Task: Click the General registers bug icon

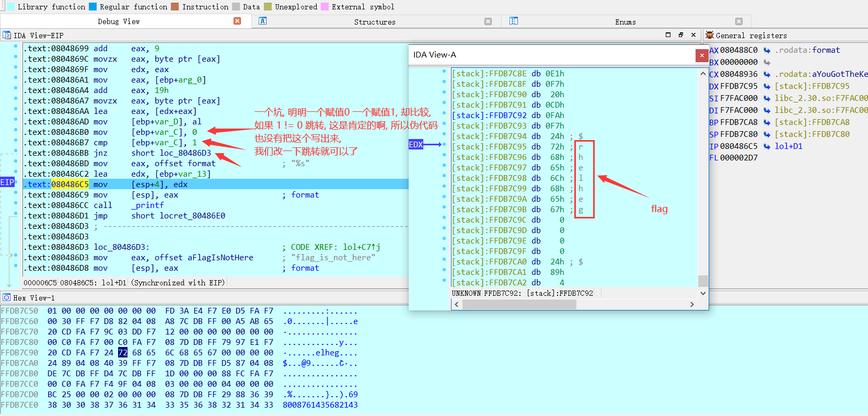Action: tap(710, 35)
